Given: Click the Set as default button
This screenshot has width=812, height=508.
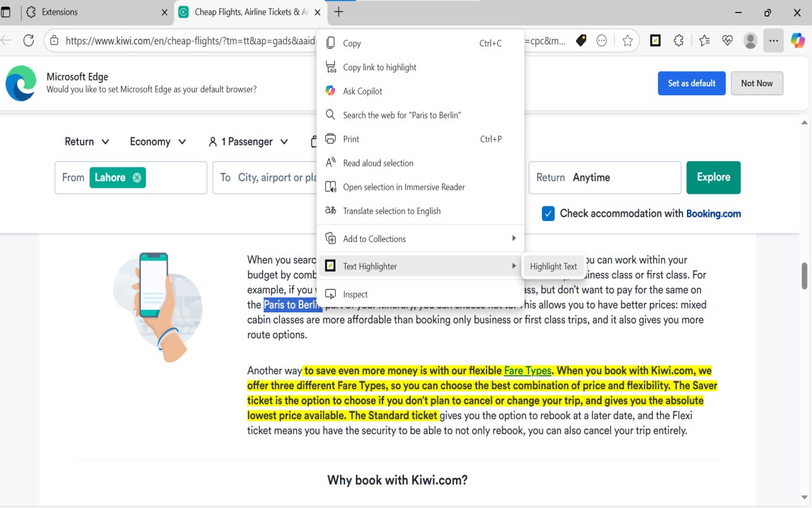Looking at the screenshot, I should pos(691,83).
